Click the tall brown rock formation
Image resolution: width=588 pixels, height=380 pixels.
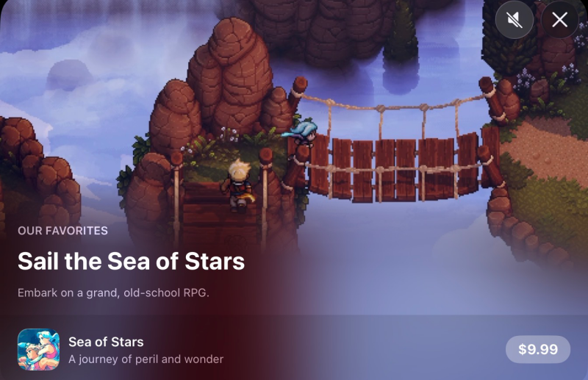[231, 75]
